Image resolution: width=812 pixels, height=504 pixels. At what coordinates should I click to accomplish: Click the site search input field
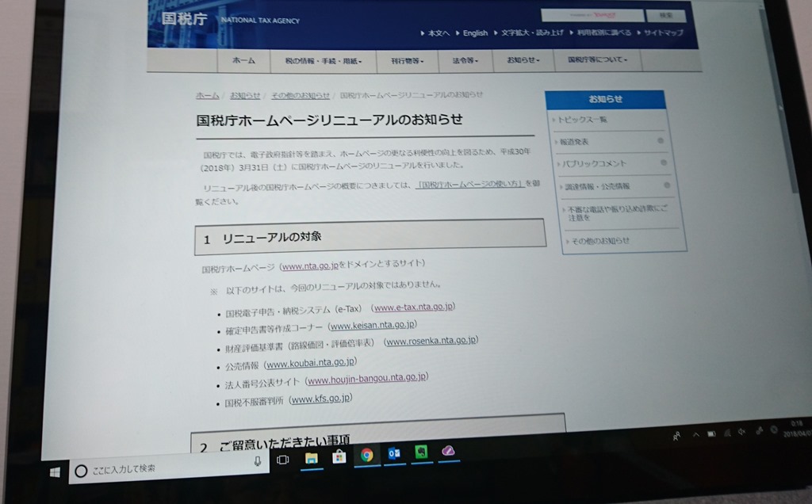(x=592, y=15)
